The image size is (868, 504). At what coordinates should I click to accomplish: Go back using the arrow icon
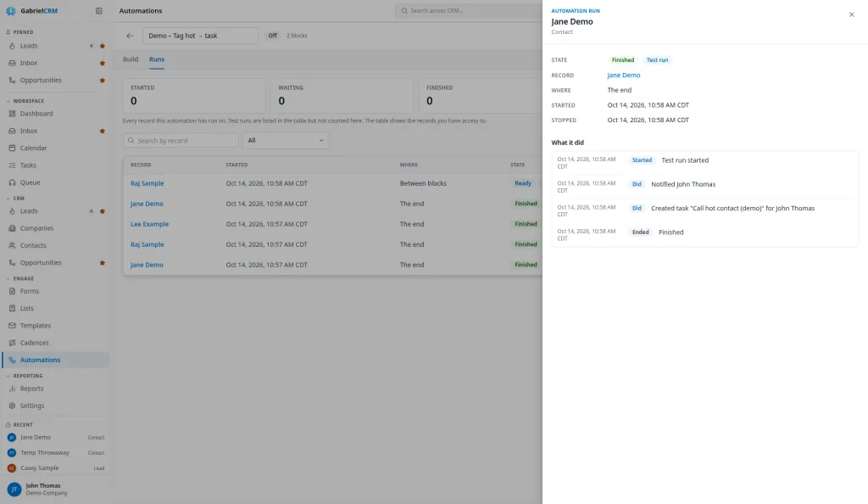[130, 36]
